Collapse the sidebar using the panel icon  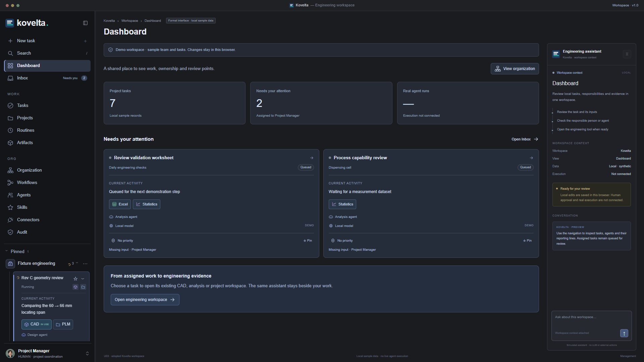pos(85,23)
